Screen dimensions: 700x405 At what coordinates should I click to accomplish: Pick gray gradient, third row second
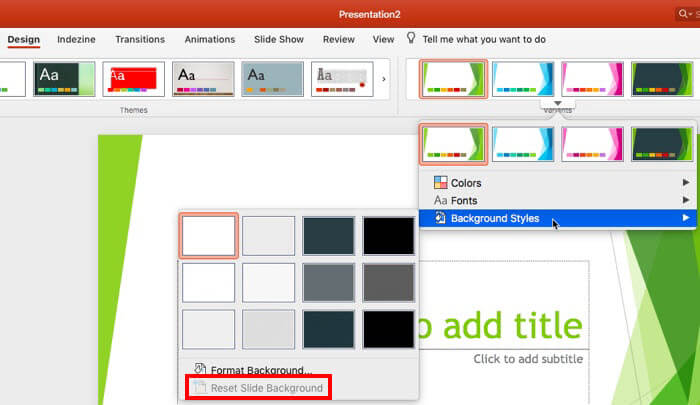tap(268, 330)
